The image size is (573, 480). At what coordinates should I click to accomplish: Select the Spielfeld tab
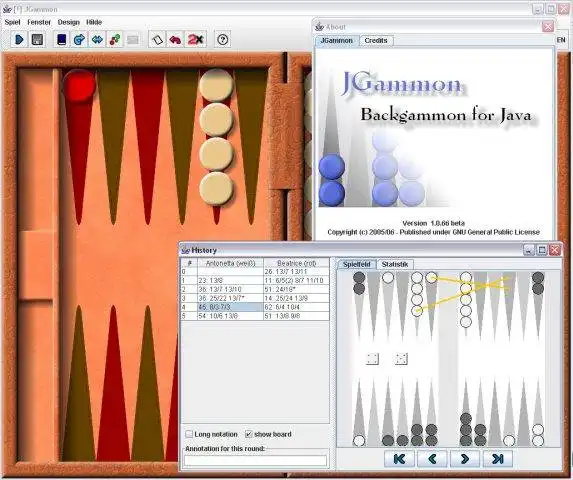click(x=357, y=264)
